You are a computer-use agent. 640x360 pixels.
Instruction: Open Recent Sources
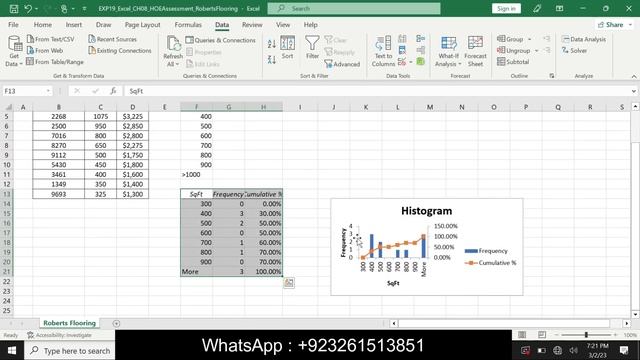(113, 39)
